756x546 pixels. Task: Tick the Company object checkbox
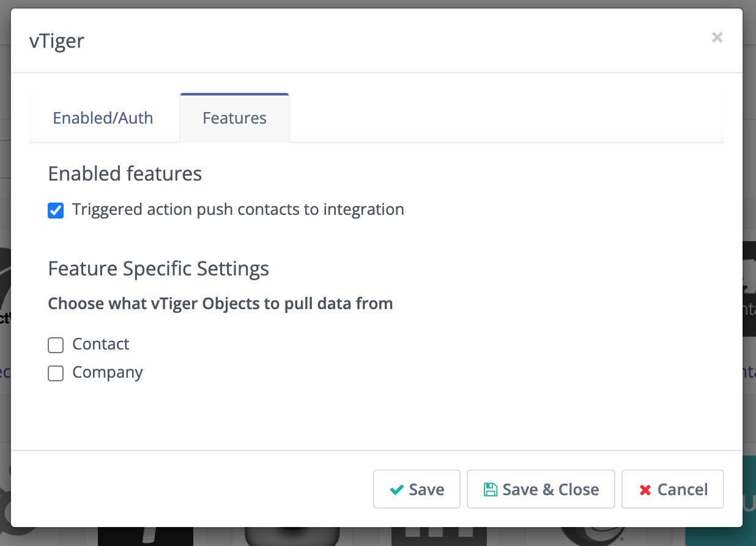[56, 373]
